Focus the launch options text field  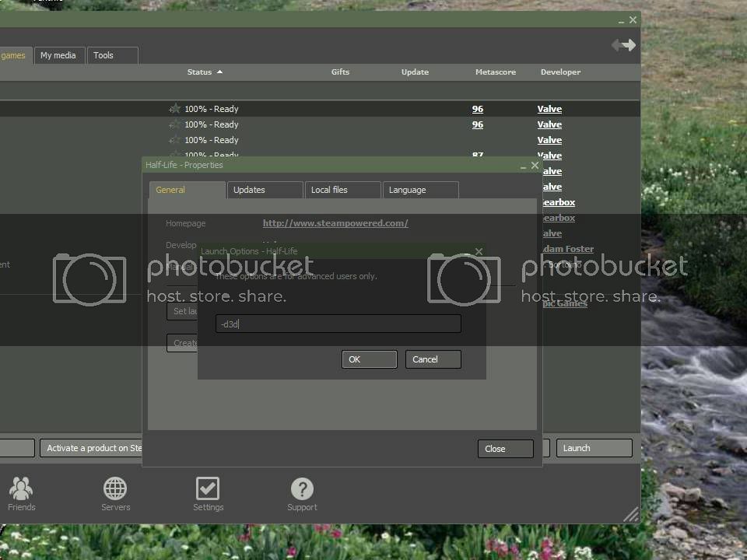[338, 324]
